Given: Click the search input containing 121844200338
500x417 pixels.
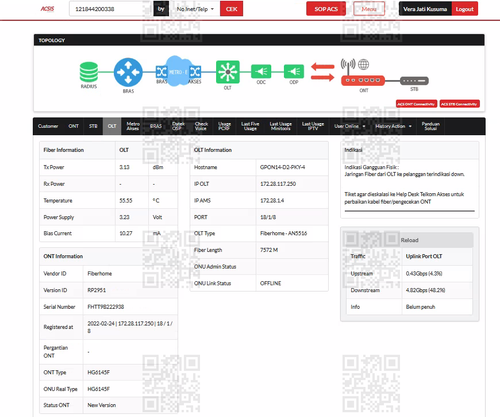Looking at the screenshot, I should 111,9.
